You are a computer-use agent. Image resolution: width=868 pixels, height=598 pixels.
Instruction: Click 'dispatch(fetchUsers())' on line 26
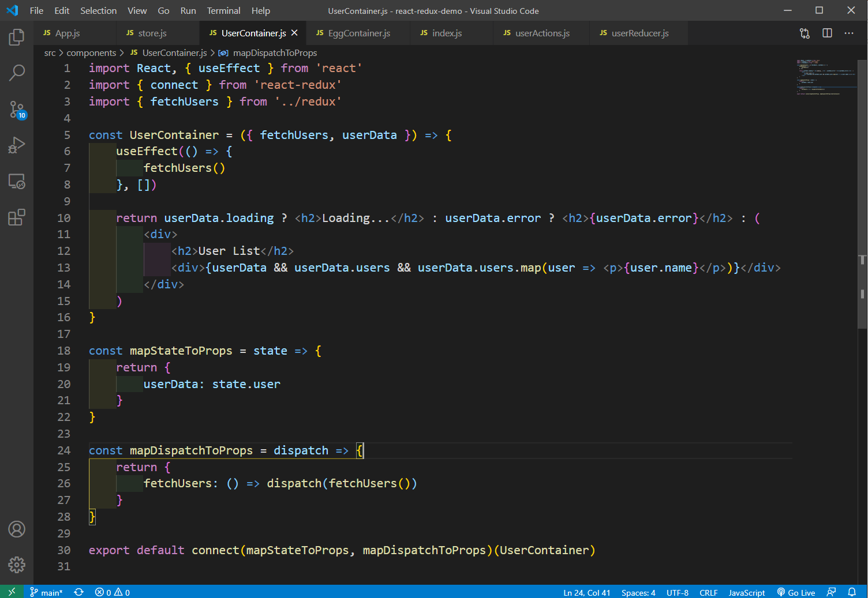(x=342, y=483)
